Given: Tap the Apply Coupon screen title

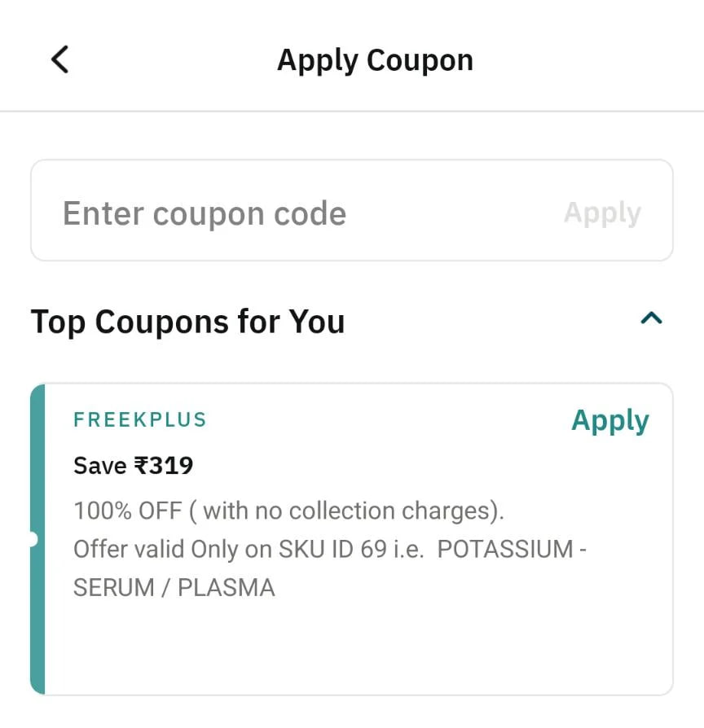Looking at the screenshot, I should [x=376, y=59].
